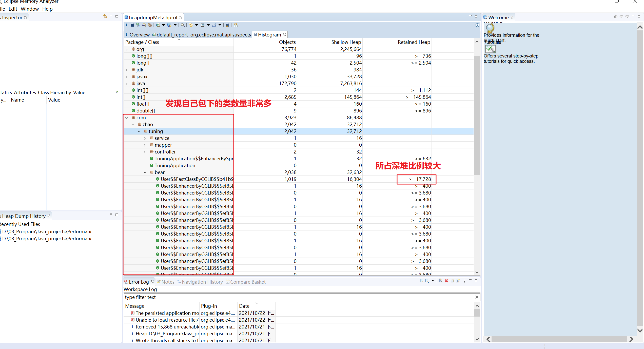
Task: Click the export results icon
Action: click(214, 25)
